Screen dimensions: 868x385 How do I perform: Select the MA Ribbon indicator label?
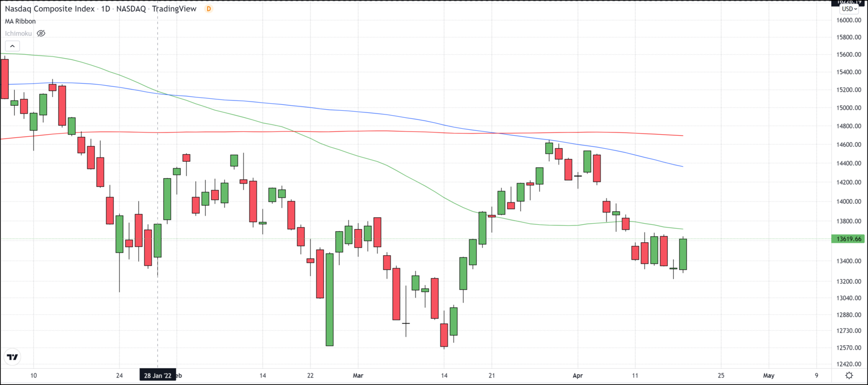point(21,21)
